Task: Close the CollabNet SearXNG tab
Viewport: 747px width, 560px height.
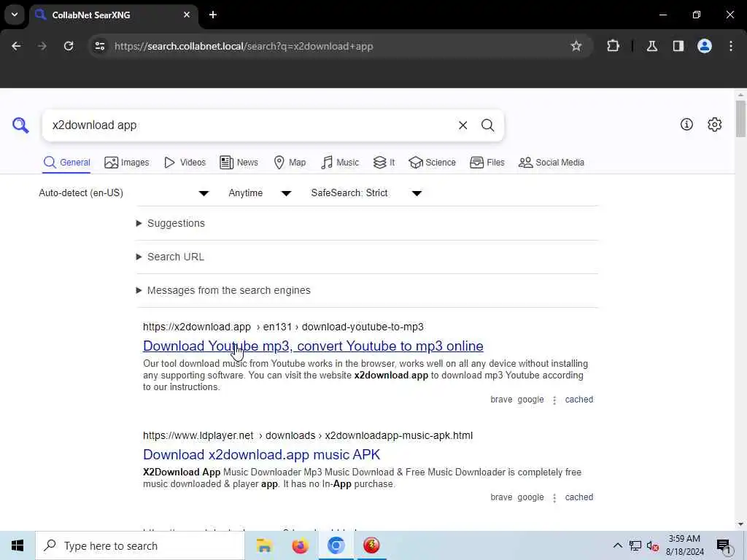Action: 187,15
